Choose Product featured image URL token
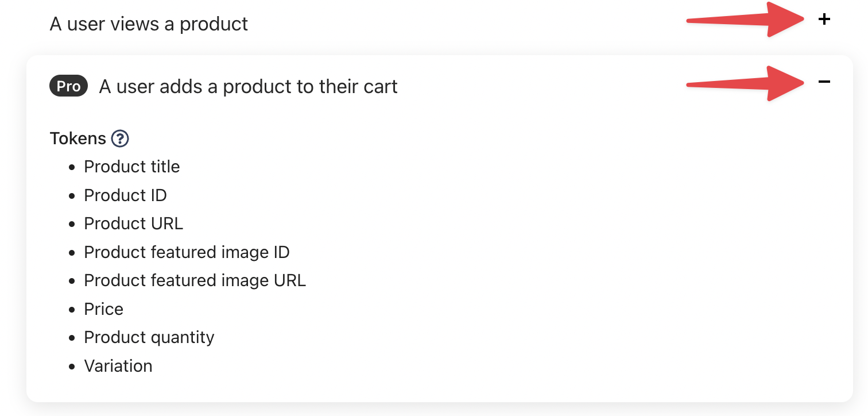The height and width of the screenshot is (416, 868). click(195, 280)
